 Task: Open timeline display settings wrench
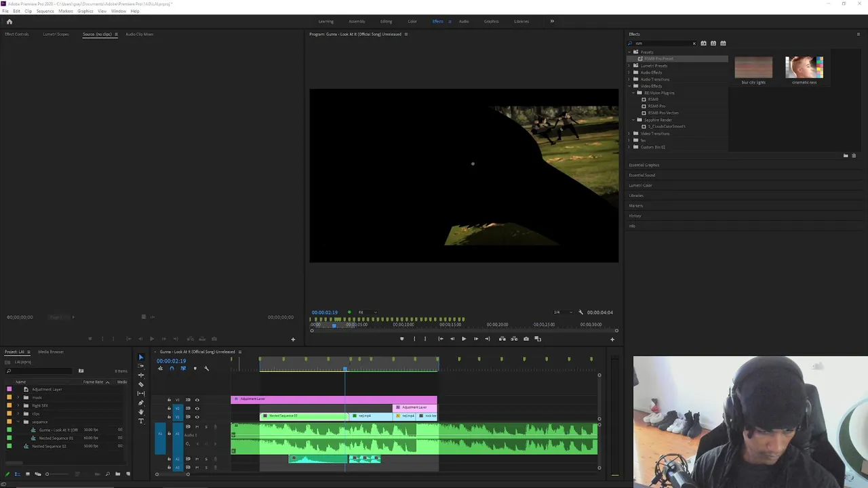(x=207, y=369)
